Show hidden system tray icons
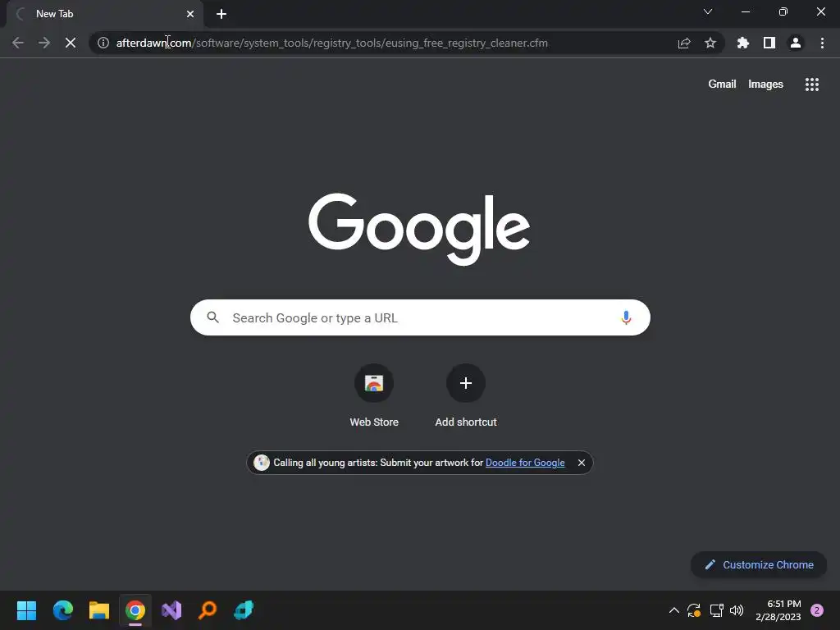The image size is (840, 630). tap(674, 610)
